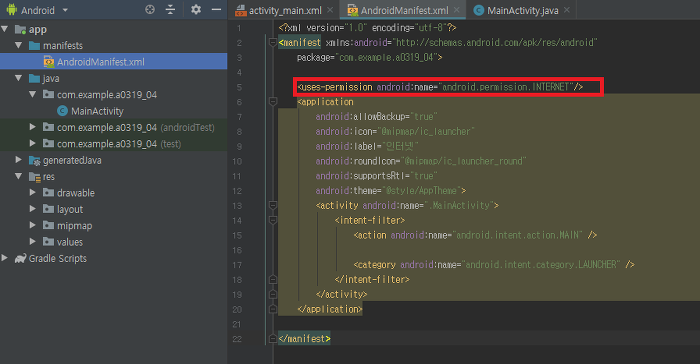This screenshot has width=700, height=364.
Task: Switch to the MainActivity.java tab
Action: coord(522,10)
